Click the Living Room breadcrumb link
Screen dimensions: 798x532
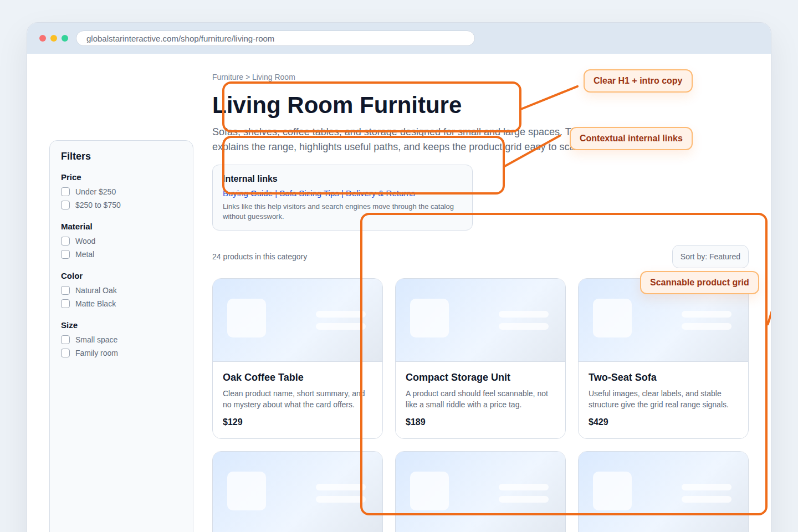click(274, 77)
